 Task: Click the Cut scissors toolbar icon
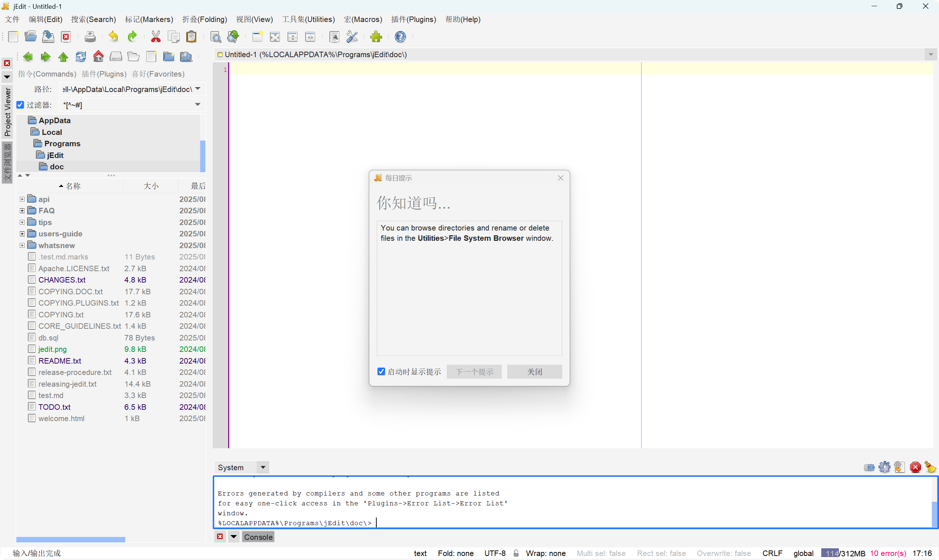[156, 37]
